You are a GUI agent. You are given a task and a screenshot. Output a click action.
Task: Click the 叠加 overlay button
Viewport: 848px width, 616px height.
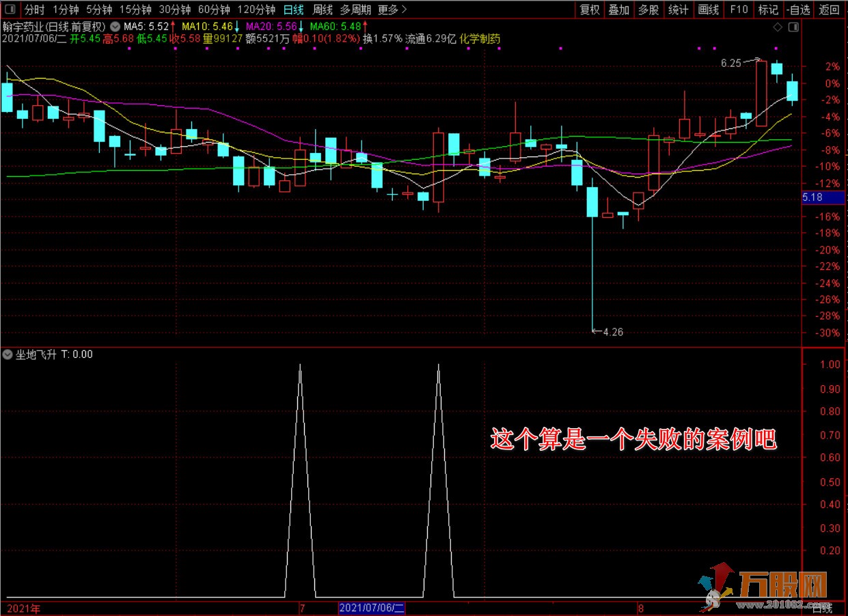(618, 10)
